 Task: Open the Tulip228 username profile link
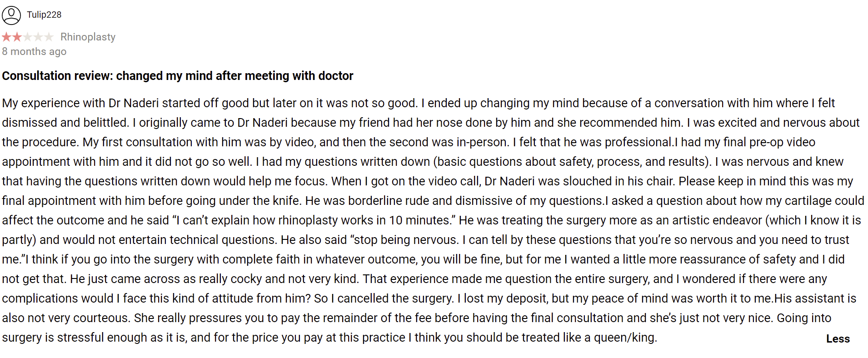44,15
